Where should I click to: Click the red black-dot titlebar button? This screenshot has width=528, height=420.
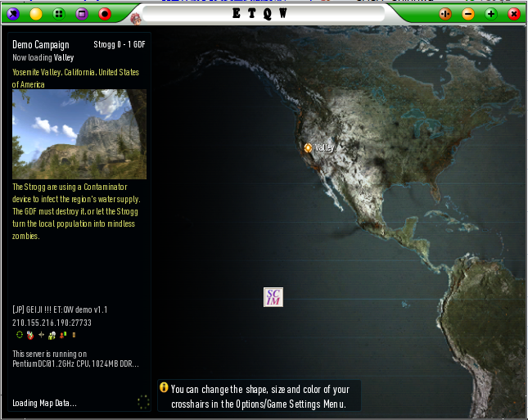coord(105,14)
